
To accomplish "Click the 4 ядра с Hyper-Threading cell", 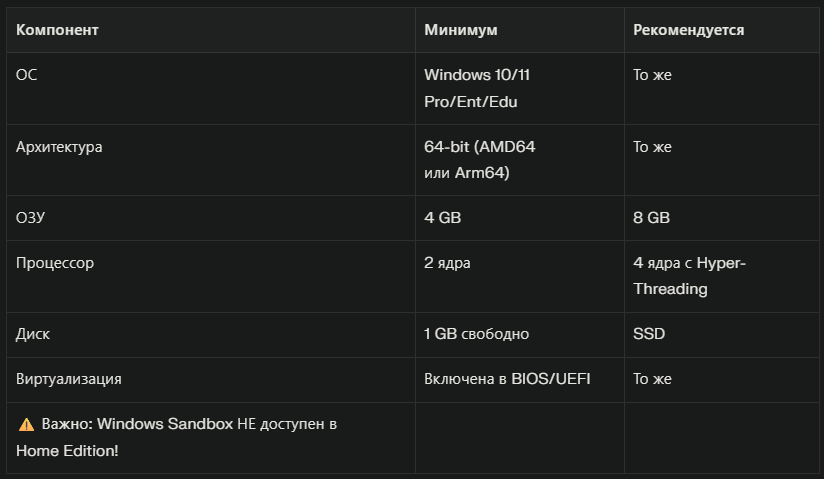I will (x=689, y=276).
